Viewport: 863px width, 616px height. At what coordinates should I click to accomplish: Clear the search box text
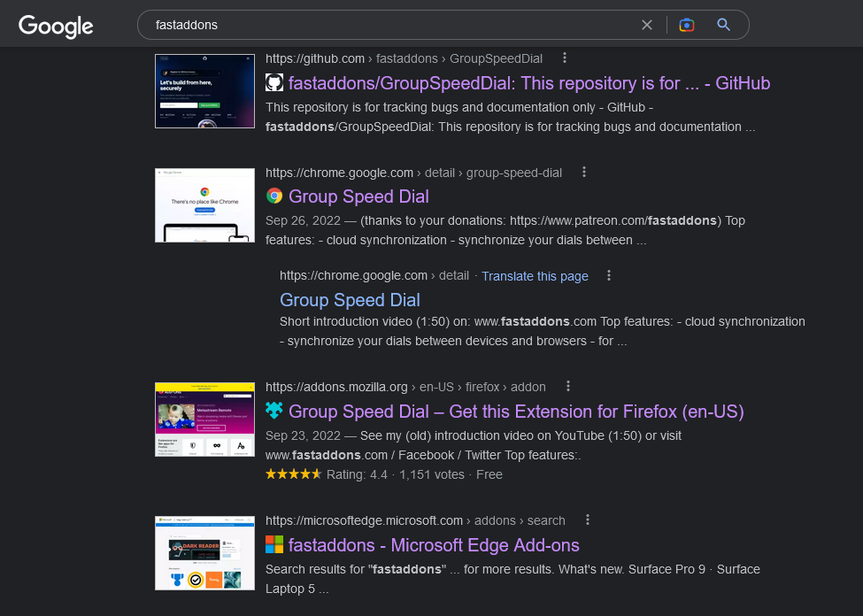tap(647, 25)
